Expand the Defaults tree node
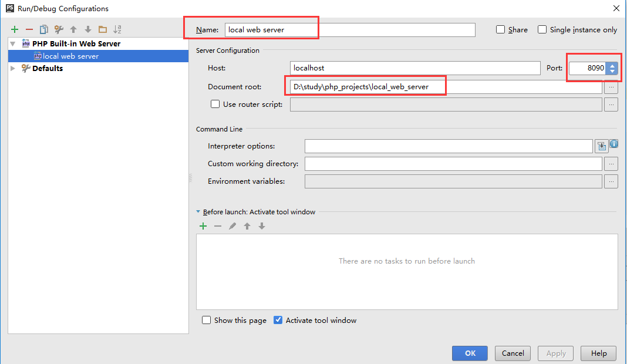The height and width of the screenshot is (364, 627). click(14, 69)
